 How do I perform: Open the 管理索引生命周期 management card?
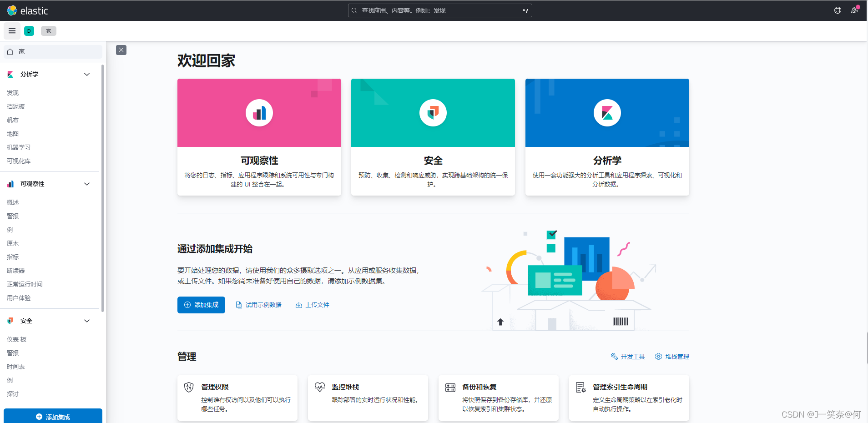pyautogui.click(x=629, y=398)
